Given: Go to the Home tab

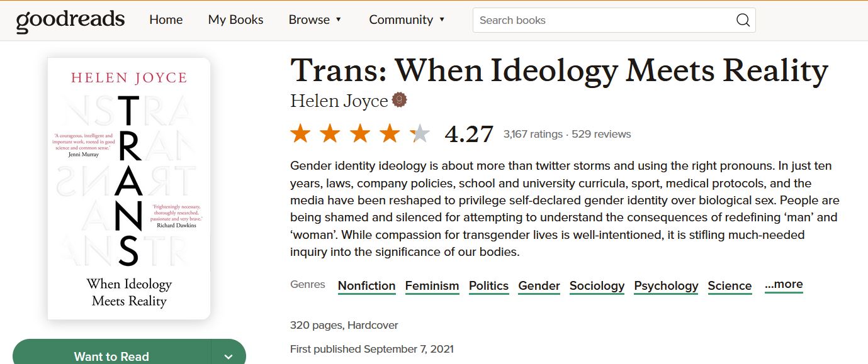Looking at the screenshot, I should pyautogui.click(x=166, y=19).
